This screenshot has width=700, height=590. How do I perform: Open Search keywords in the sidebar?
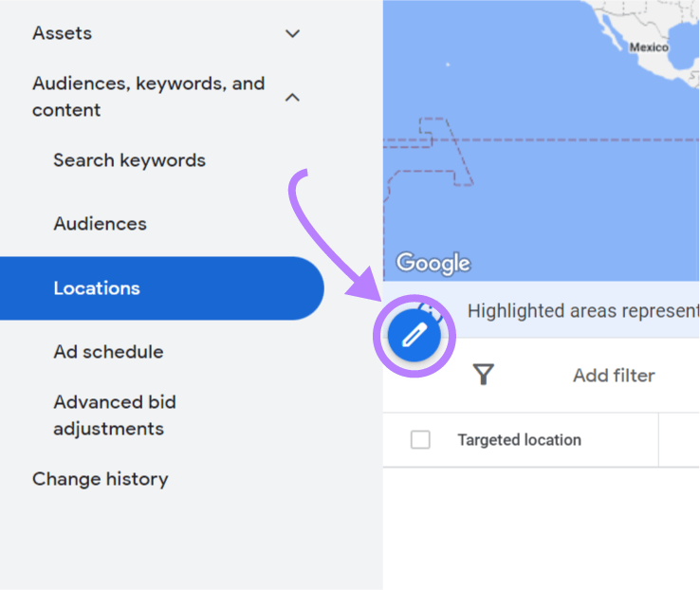click(x=129, y=160)
